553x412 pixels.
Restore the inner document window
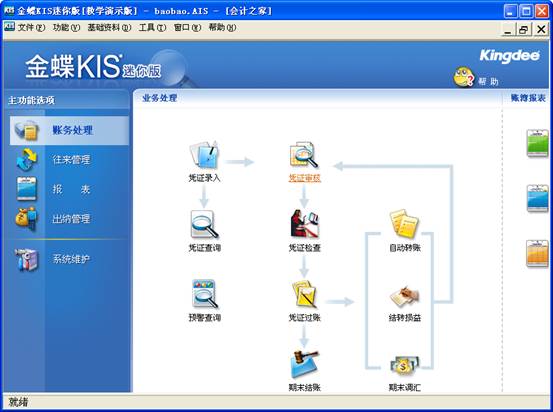pos(524,29)
